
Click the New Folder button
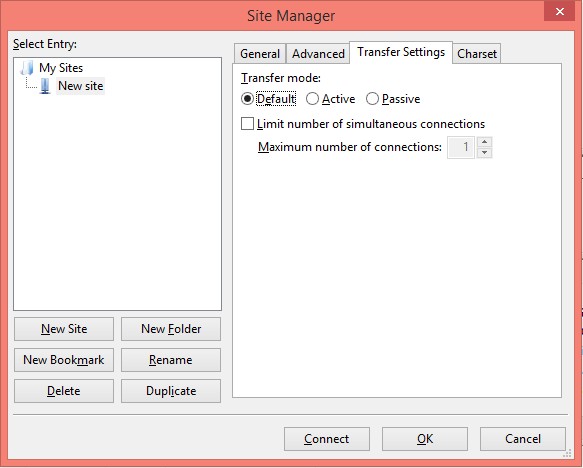[x=171, y=329]
